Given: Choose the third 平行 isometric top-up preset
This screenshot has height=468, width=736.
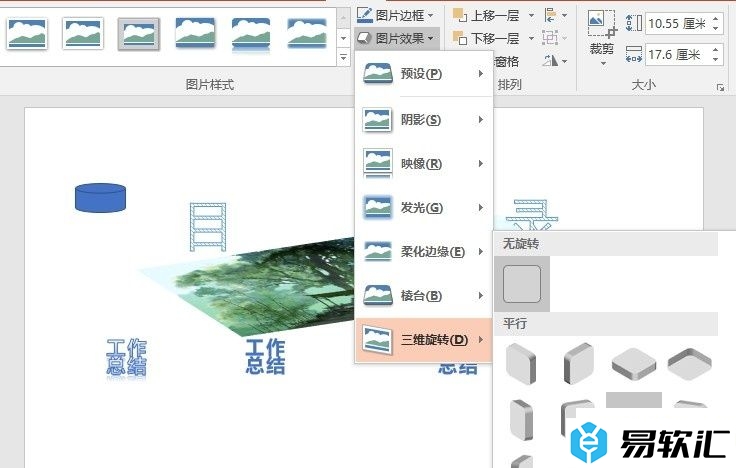Looking at the screenshot, I should [634, 364].
